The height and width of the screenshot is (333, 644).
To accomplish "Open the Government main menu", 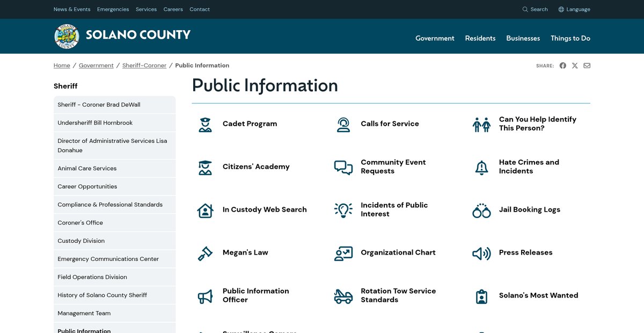I will (435, 38).
